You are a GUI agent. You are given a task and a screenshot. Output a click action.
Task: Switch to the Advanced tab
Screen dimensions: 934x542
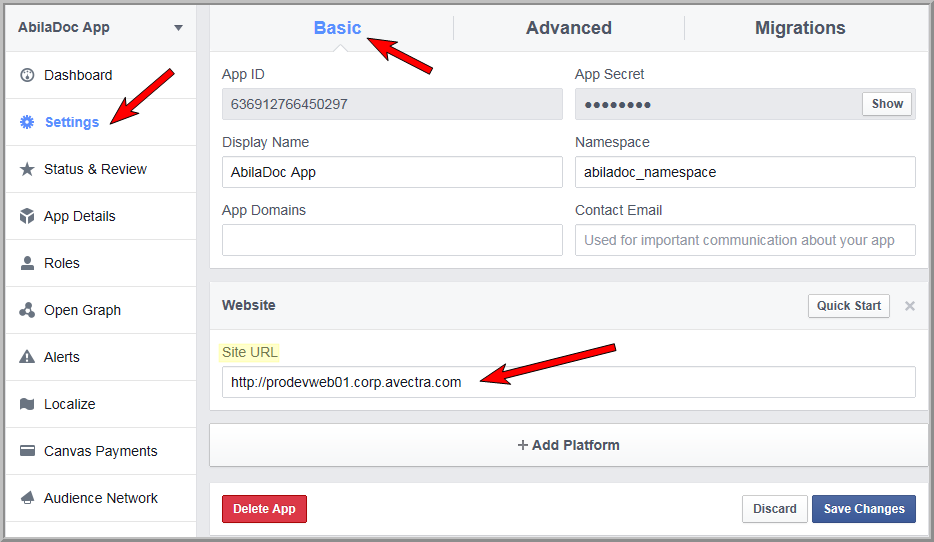569,28
